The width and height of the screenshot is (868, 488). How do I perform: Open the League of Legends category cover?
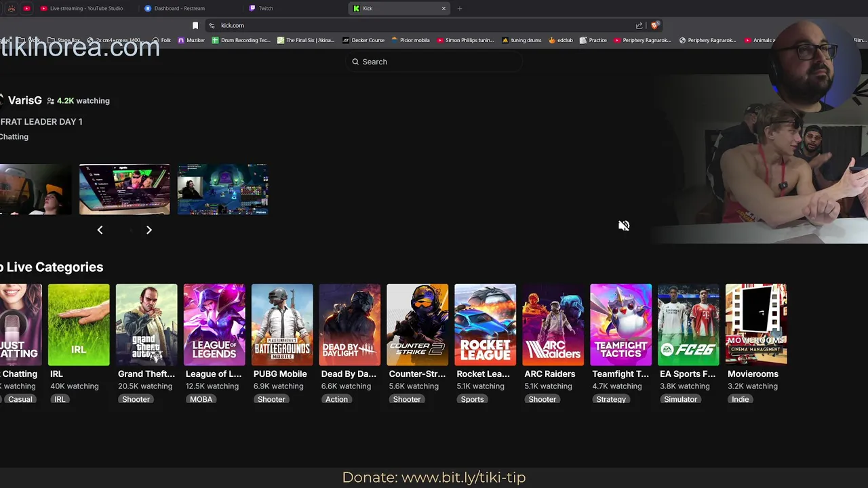pyautogui.click(x=214, y=325)
